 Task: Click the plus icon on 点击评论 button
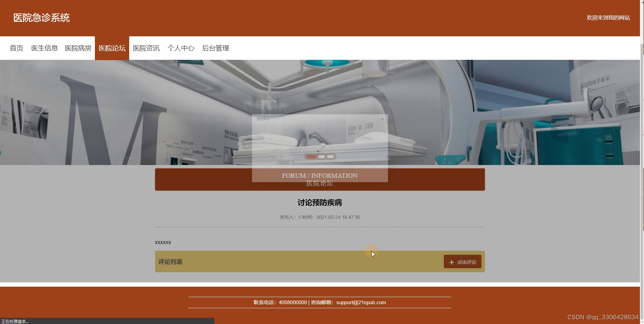point(451,262)
